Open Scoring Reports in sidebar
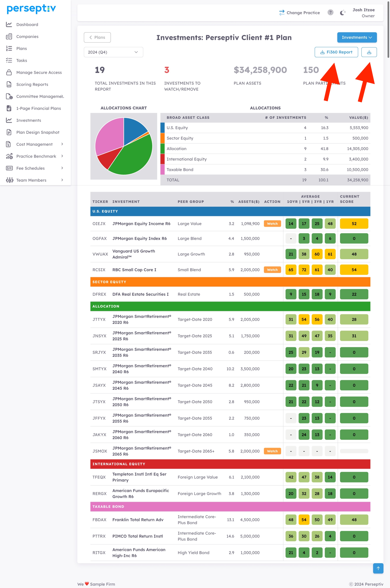 point(32,85)
